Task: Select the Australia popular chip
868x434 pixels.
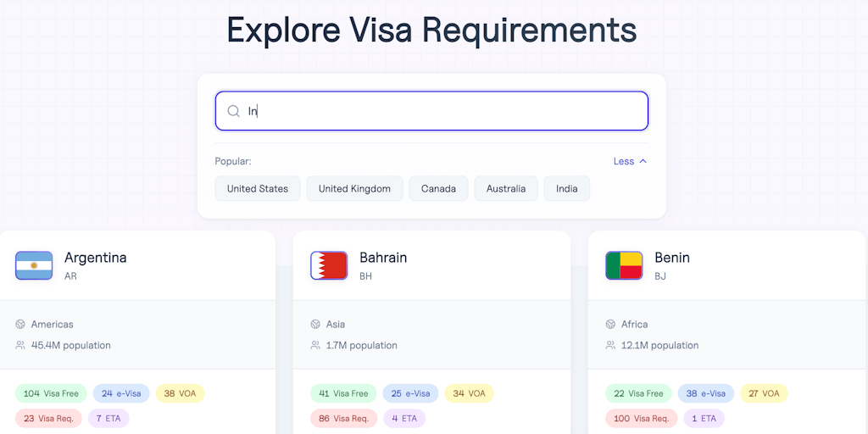Action: tap(506, 189)
